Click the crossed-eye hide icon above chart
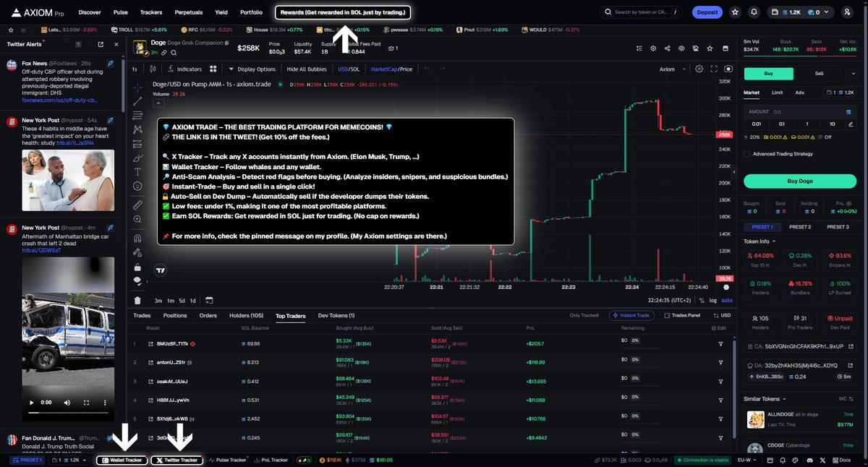This screenshot has width=868, height=467. point(695,48)
